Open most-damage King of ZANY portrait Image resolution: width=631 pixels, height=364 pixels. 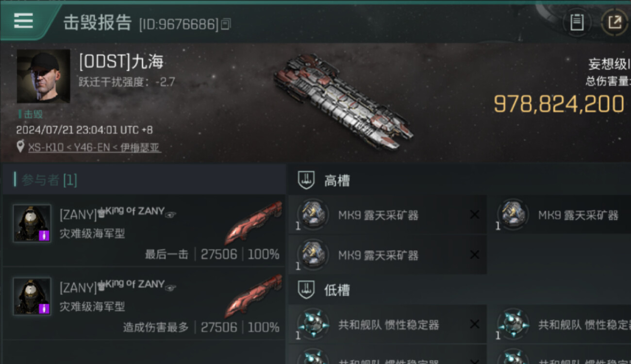pyautogui.click(x=32, y=296)
